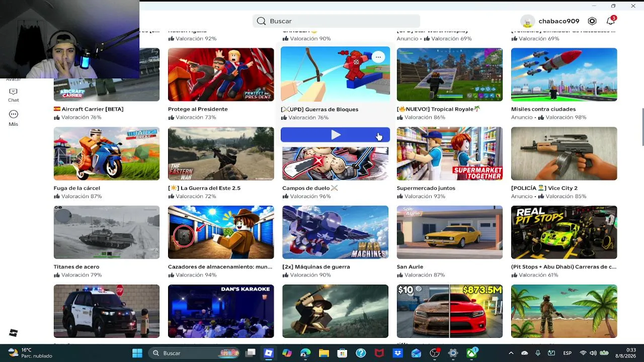Click the microphone icon in the system tray
Viewport: 644px width, 362px height.
pos(538,353)
